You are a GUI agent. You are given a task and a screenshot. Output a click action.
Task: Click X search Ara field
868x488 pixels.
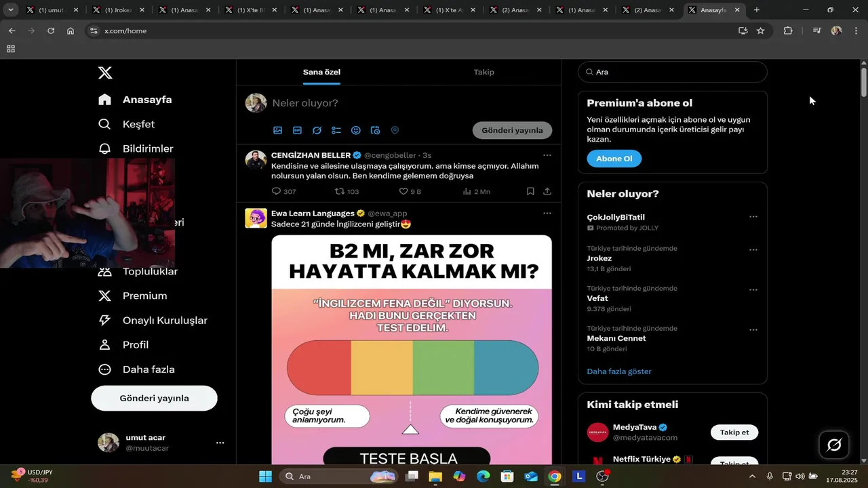tap(673, 72)
